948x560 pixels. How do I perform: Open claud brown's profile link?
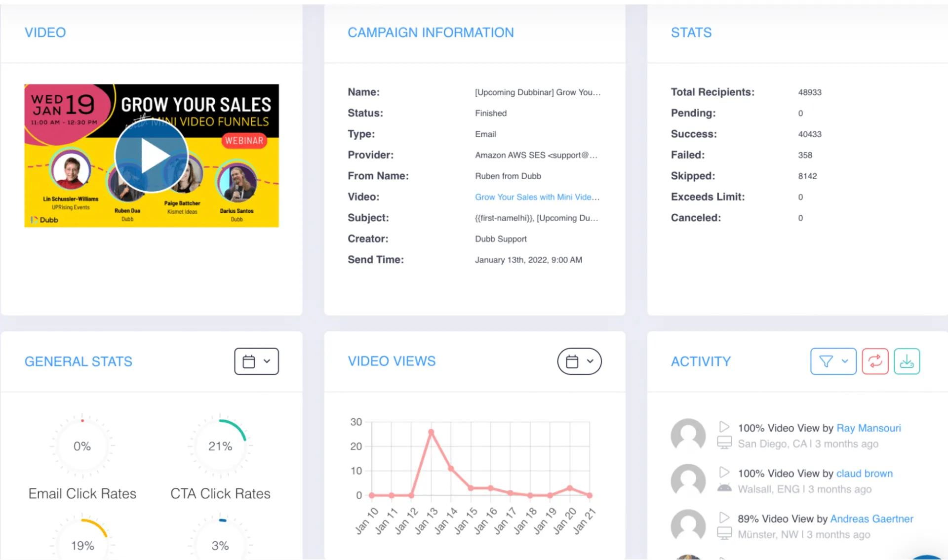tap(865, 474)
